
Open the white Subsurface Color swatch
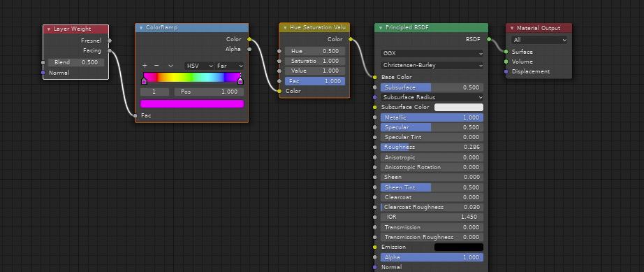tap(459, 107)
